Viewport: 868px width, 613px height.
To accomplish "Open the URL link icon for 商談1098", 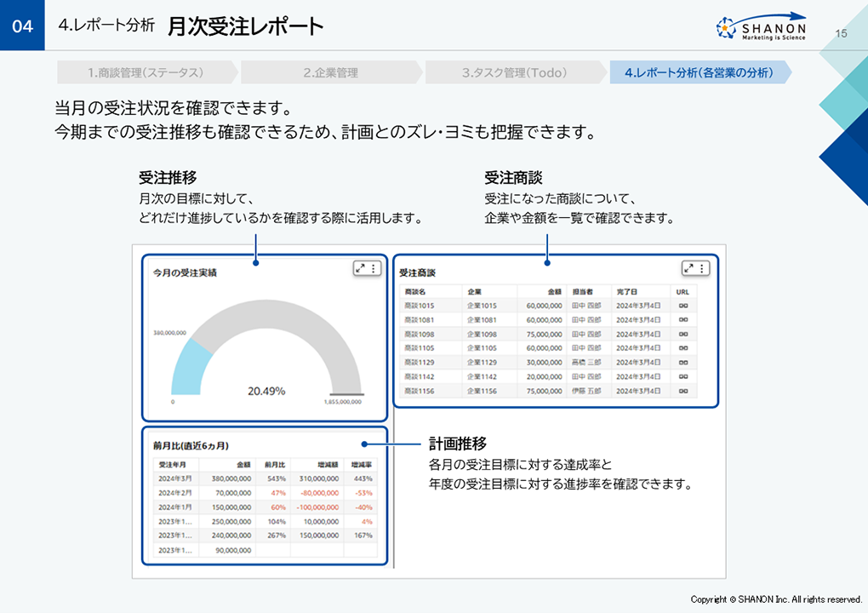I will pos(683,335).
